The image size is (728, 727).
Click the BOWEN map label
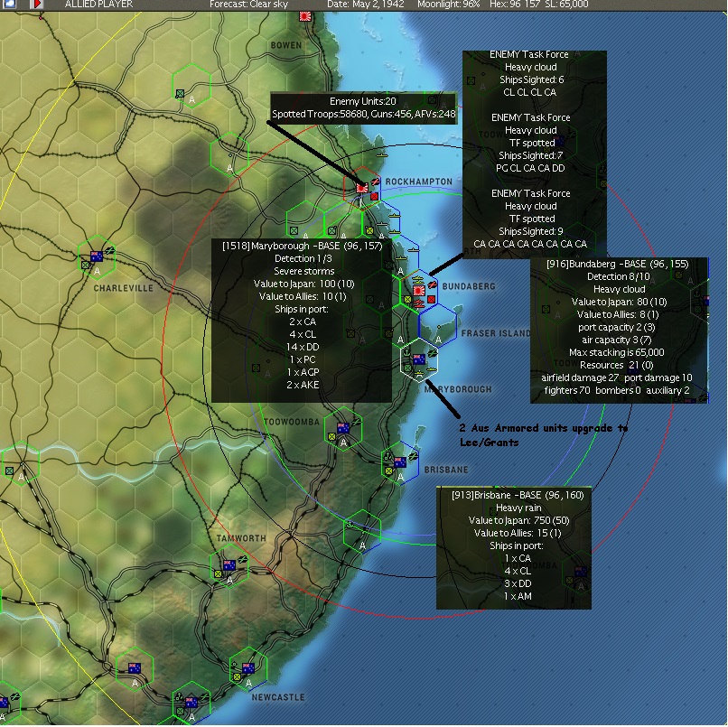click(x=286, y=45)
